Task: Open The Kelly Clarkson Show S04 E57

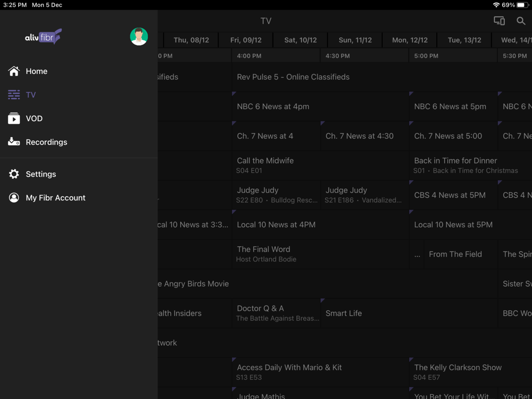Action: (x=471, y=372)
